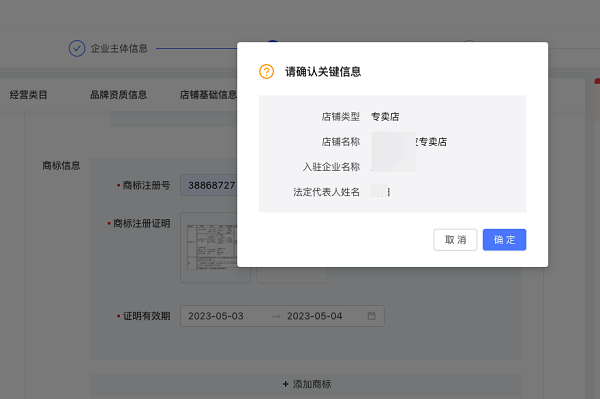Click the orange question mark icon

point(266,72)
